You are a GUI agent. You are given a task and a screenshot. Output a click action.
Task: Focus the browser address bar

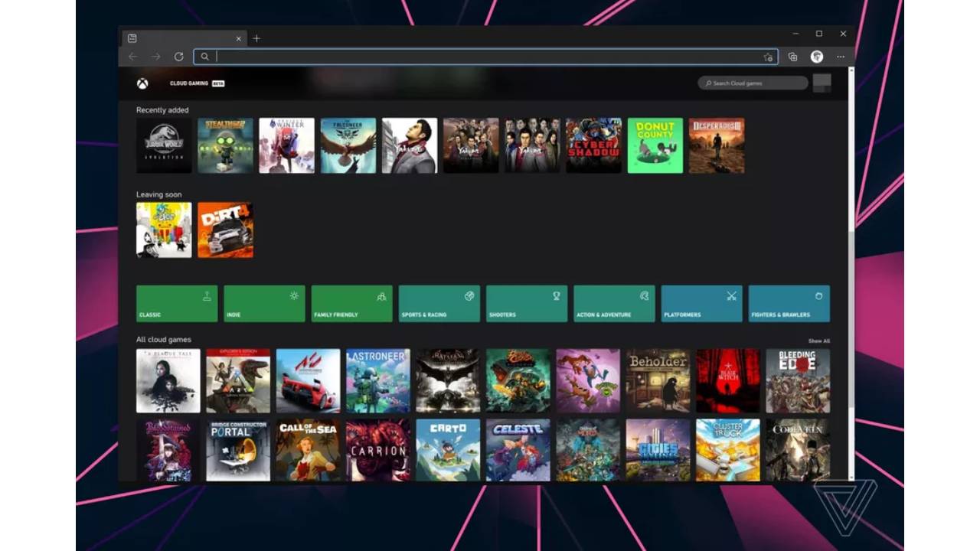click(485, 57)
